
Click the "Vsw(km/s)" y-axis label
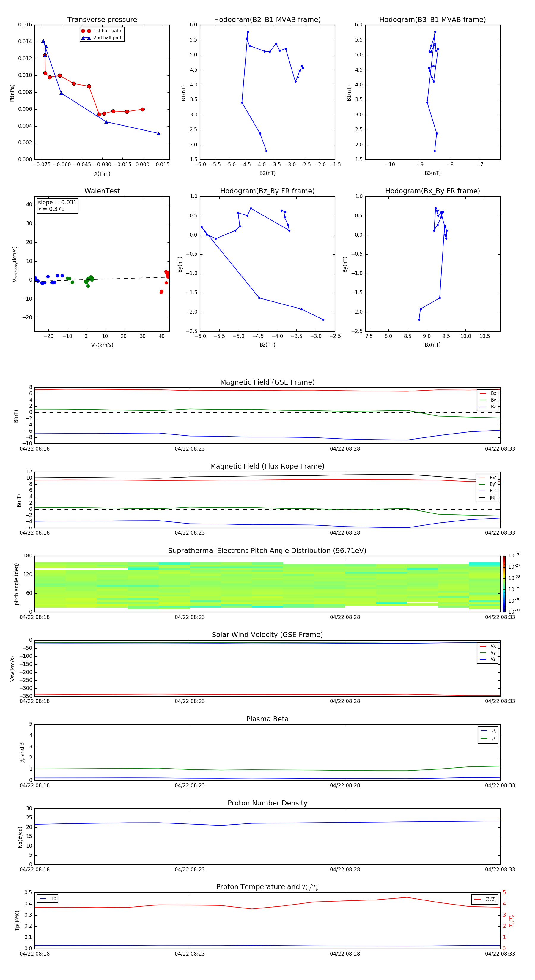(12, 668)
